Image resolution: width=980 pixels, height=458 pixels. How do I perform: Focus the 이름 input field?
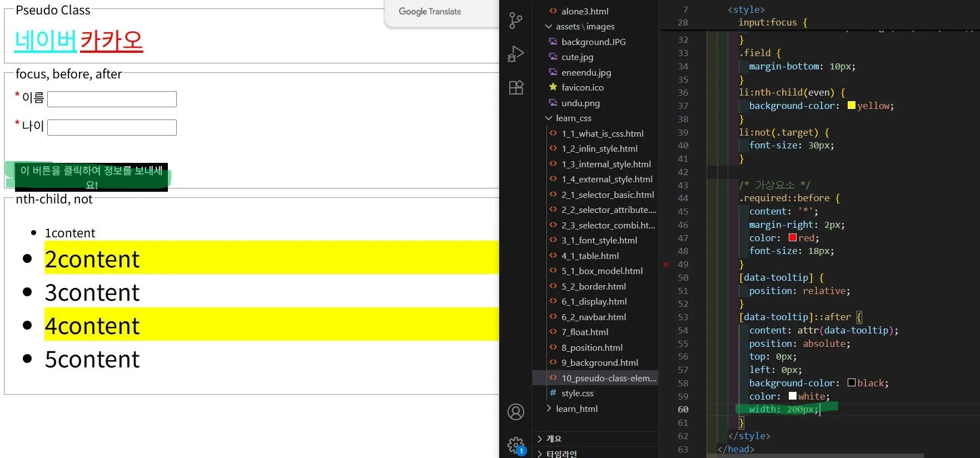point(112,99)
